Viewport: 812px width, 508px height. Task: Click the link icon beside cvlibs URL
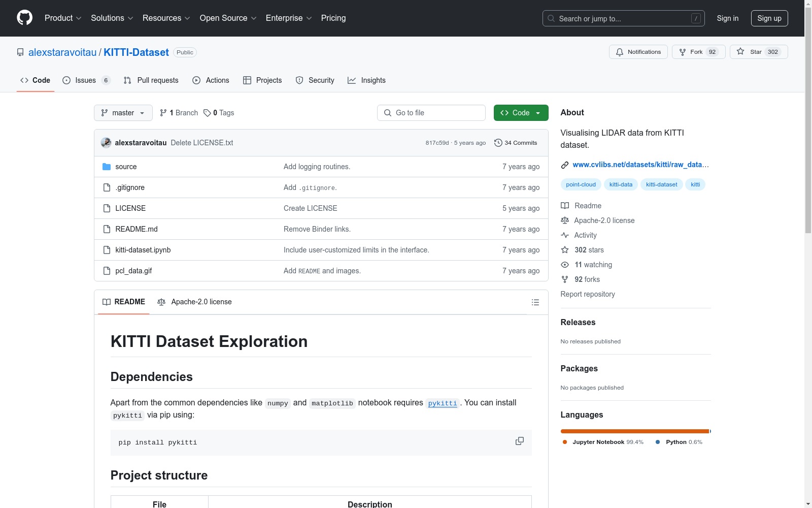(x=564, y=165)
